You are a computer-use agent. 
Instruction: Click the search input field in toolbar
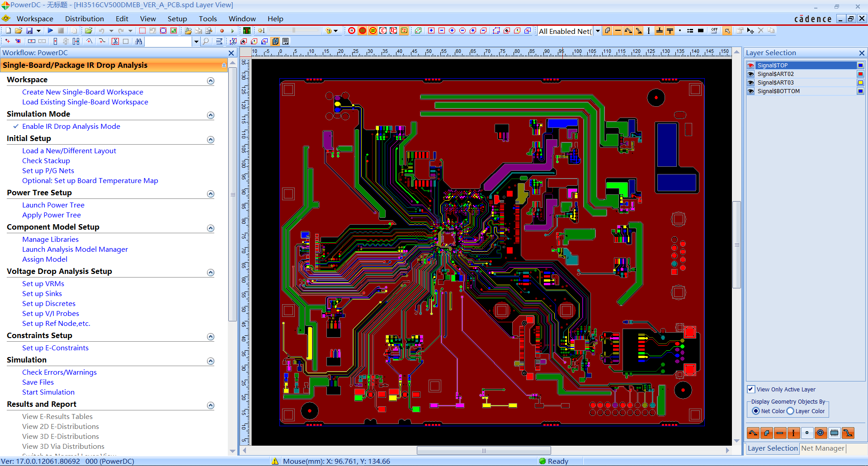pyautogui.click(x=169, y=41)
